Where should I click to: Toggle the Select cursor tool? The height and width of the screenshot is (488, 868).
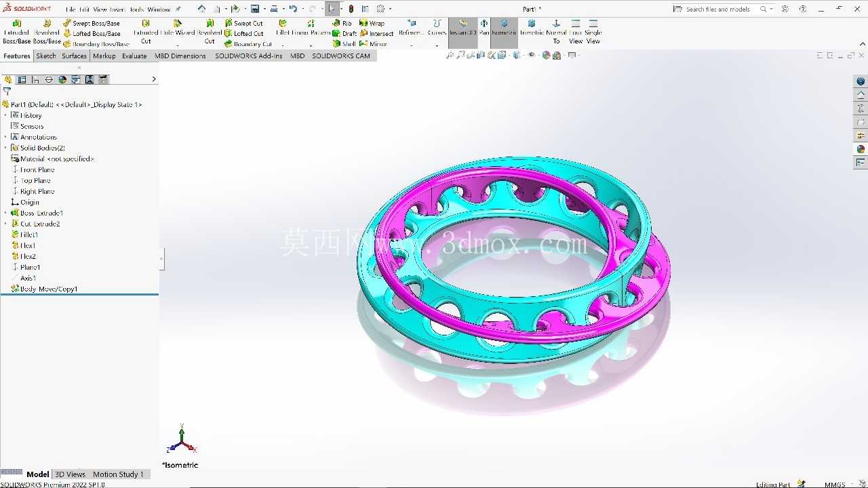332,9
